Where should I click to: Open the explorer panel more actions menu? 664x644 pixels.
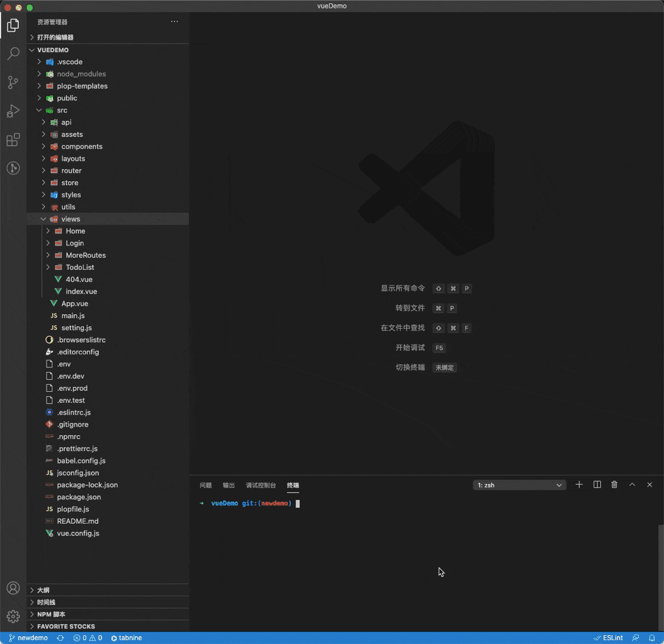point(175,22)
